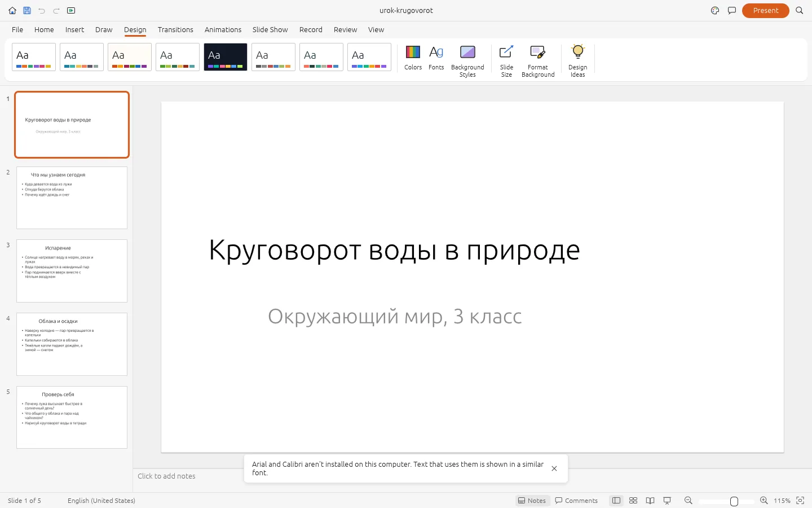812x508 pixels.
Task: Open the theme palette icon near Present
Action: tap(715, 10)
